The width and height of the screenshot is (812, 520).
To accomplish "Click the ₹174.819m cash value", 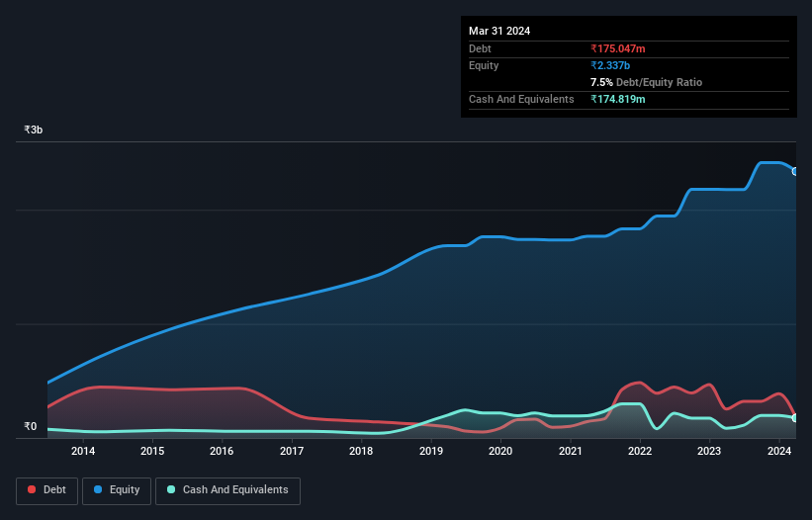I will 618,99.
